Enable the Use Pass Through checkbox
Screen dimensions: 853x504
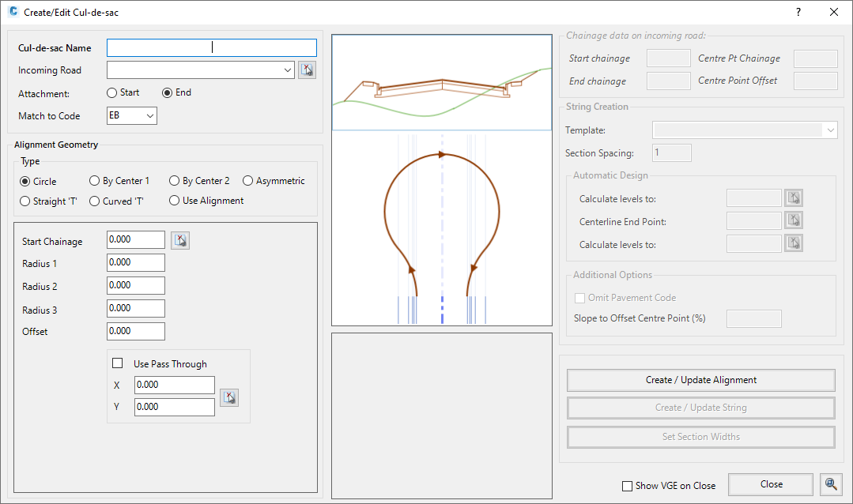click(118, 363)
